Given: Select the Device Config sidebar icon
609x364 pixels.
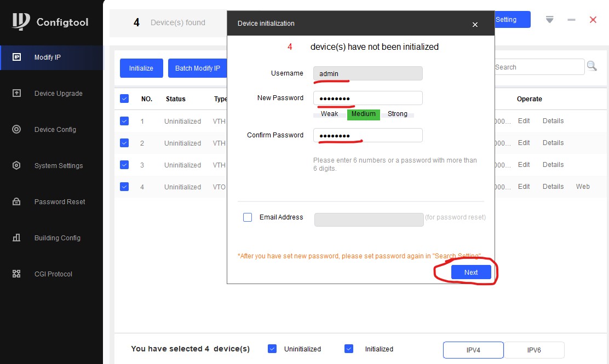Looking at the screenshot, I should (x=16, y=129).
